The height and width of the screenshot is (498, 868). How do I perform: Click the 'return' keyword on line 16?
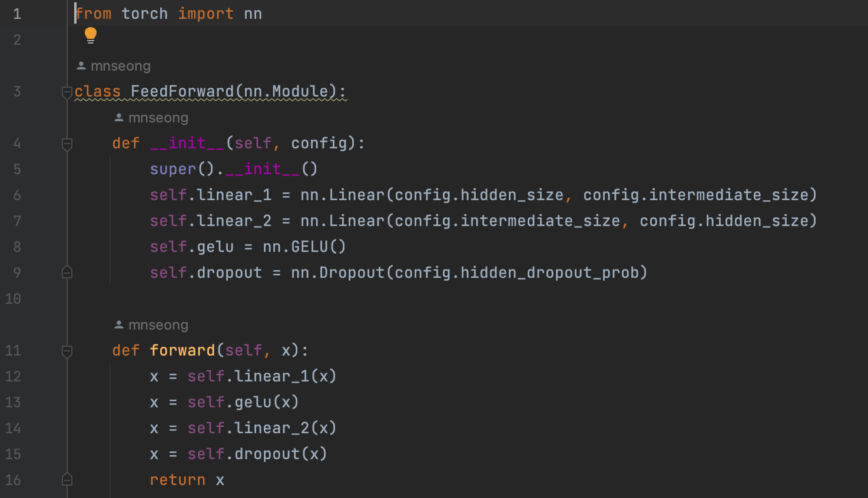pyautogui.click(x=178, y=480)
